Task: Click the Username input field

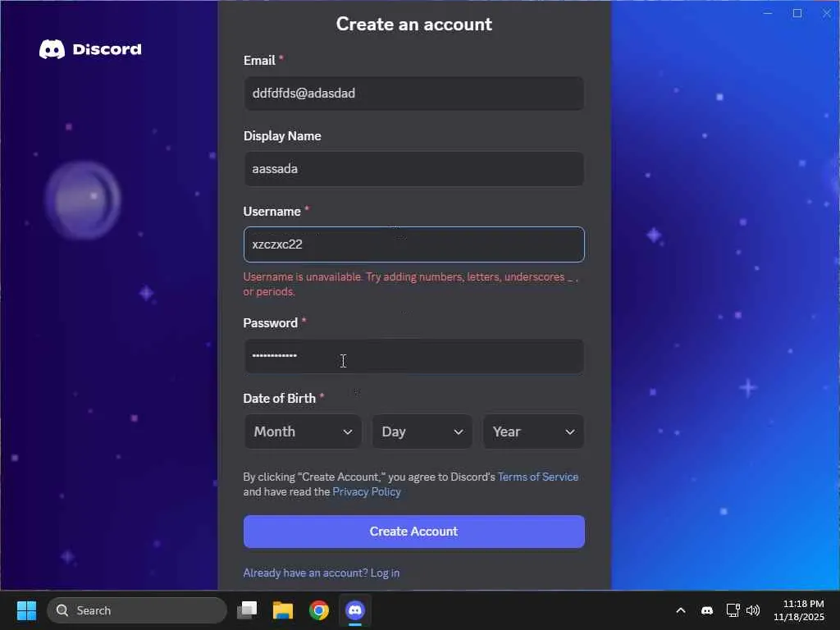Action: point(413,244)
